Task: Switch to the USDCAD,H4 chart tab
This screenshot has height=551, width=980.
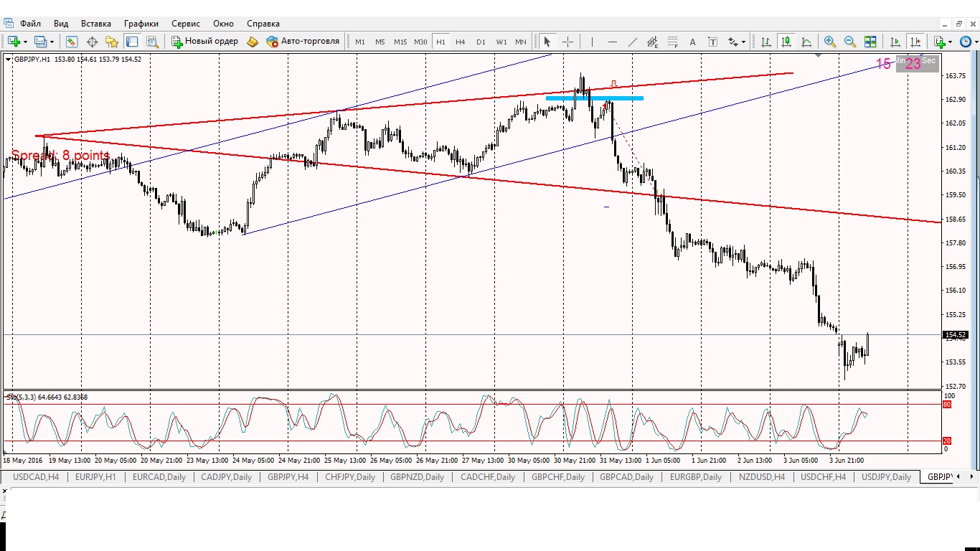Action: (36, 476)
